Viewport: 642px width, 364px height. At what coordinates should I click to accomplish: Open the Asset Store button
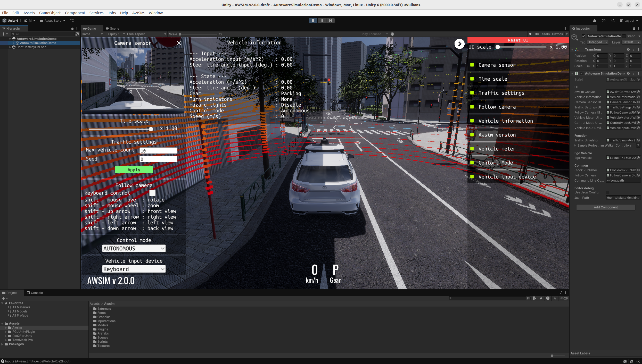click(52, 21)
